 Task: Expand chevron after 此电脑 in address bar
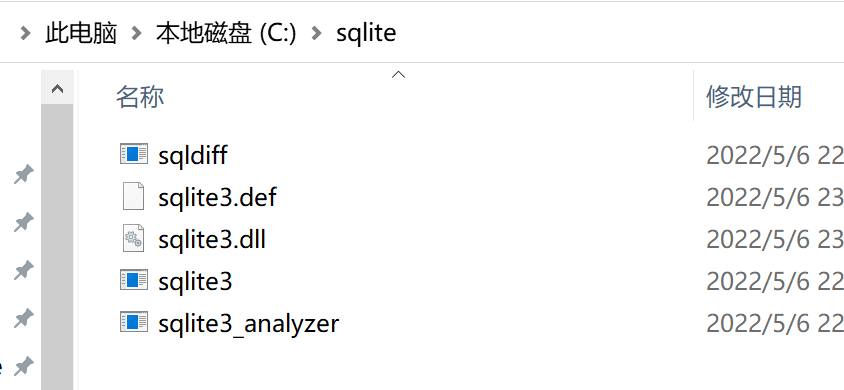click(137, 33)
